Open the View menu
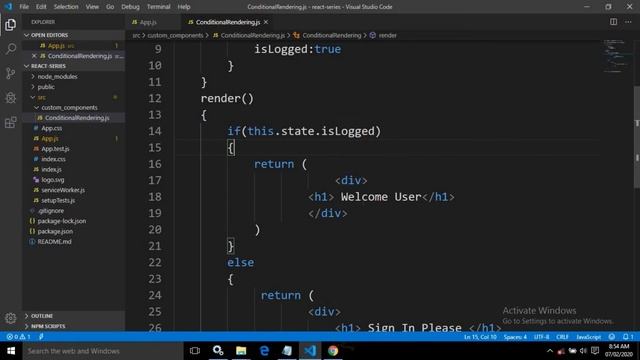Viewport: 640px width, 360px height. (x=92, y=7)
